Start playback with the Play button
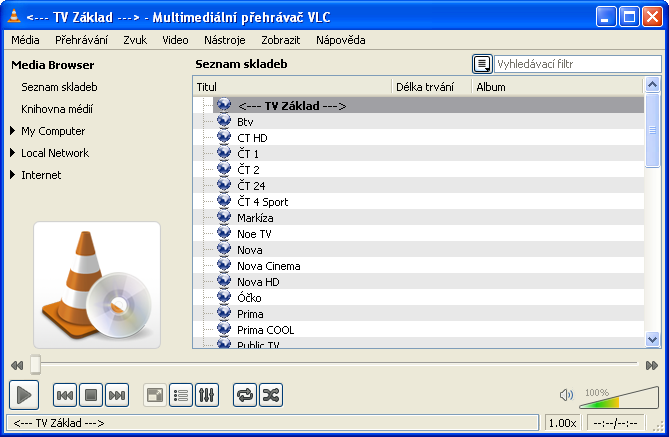The height and width of the screenshot is (437, 669). coord(24,395)
